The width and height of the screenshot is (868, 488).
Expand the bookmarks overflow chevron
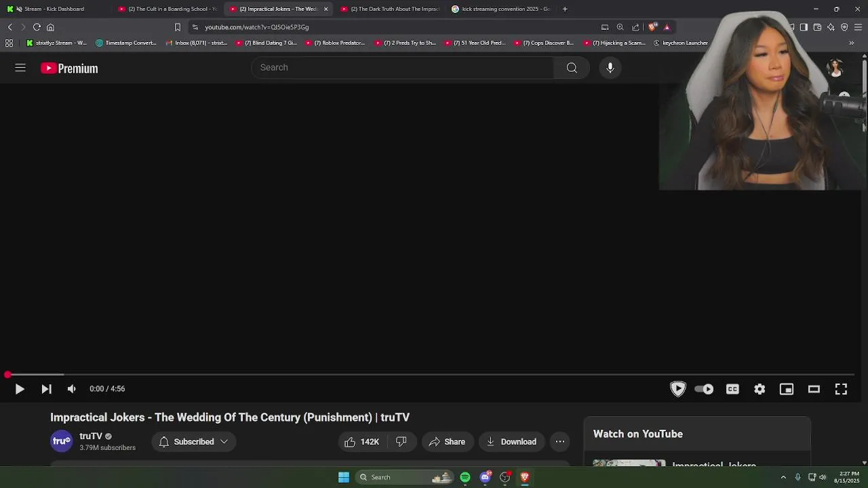(852, 43)
